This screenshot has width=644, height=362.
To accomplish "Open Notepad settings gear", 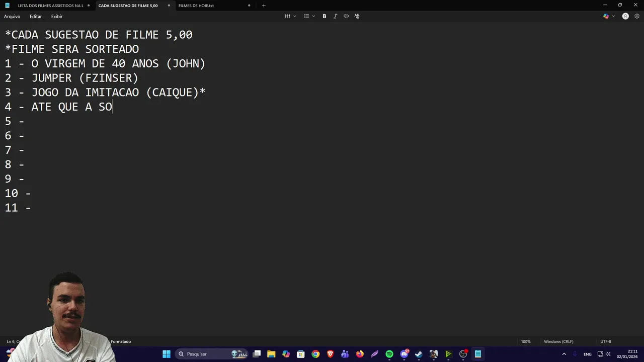I will (637, 16).
